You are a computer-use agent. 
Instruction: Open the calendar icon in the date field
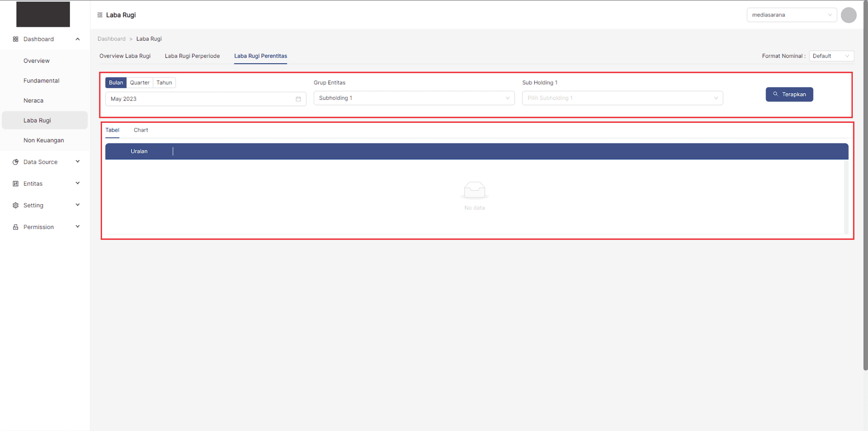[x=298, y=99]
